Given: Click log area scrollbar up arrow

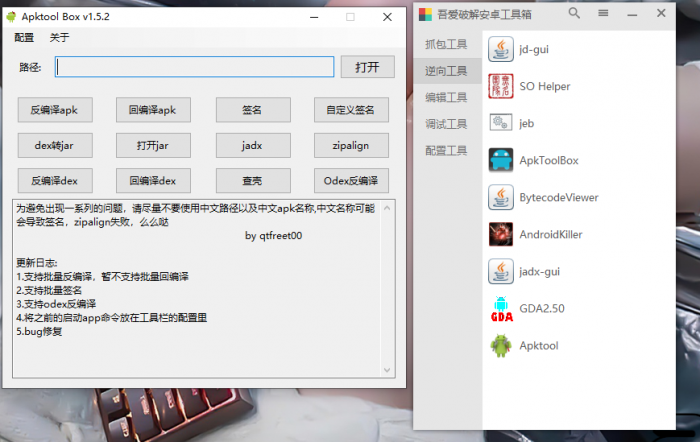Looking at the screenshot, I should pyautogui.click(x=387, y=208).
